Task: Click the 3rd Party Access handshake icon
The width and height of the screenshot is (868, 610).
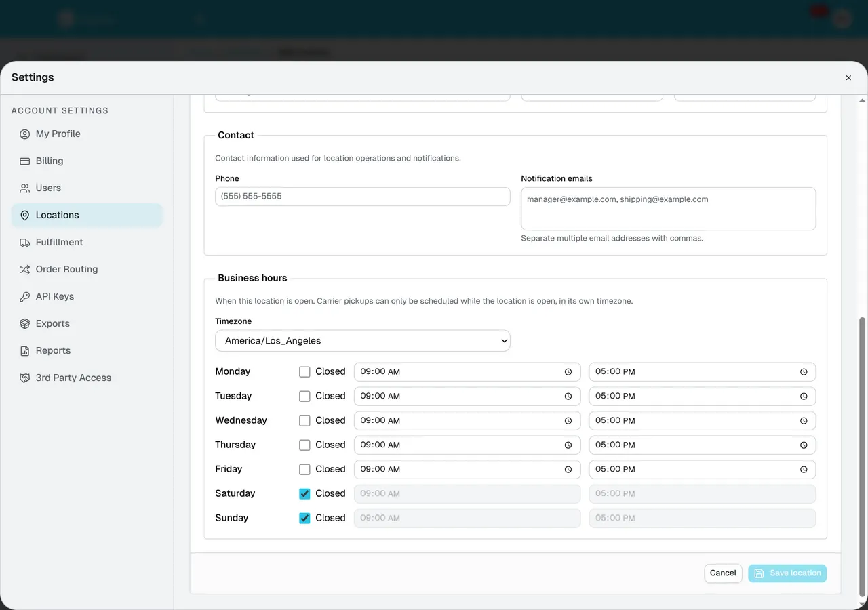Action: (25, 378)
